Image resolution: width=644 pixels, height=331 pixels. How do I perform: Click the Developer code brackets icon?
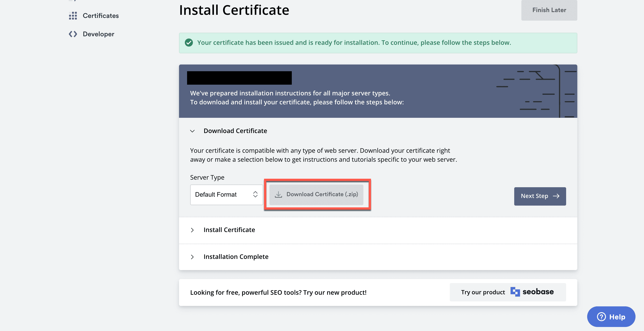73,34
